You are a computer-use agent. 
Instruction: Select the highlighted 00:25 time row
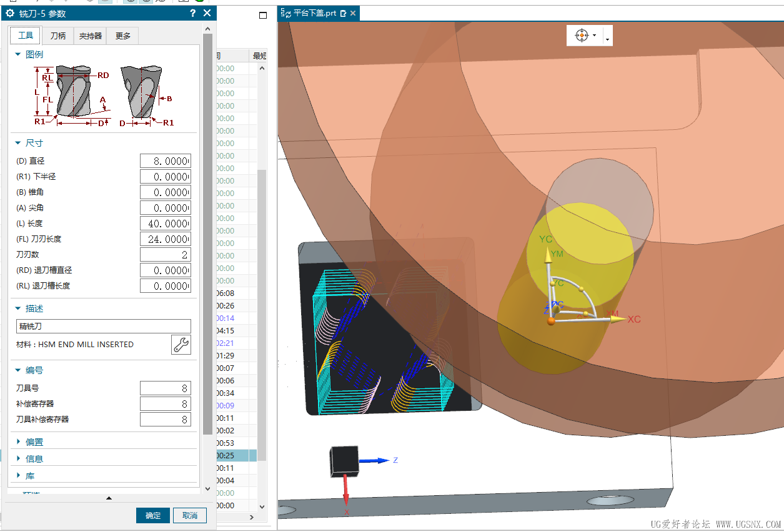click(236, 455)
